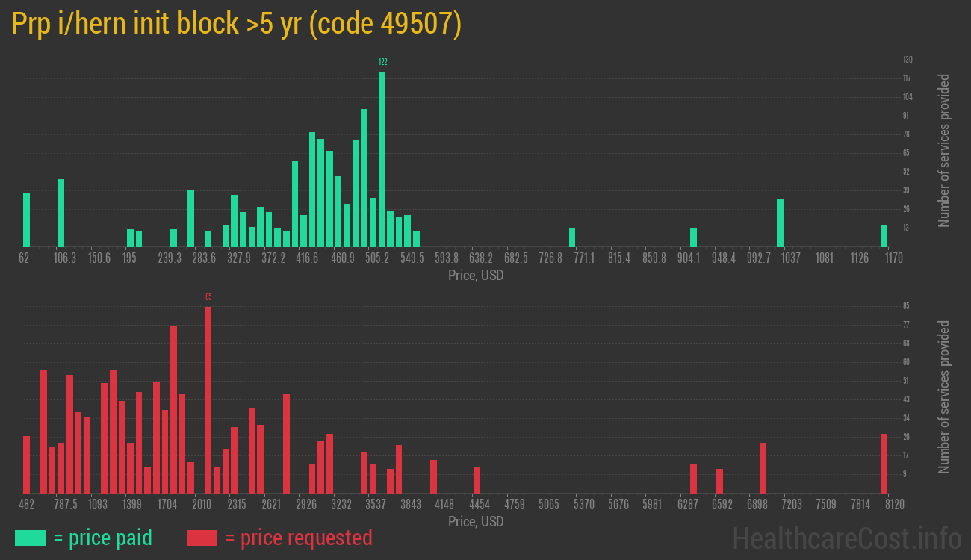Select the rightmost green bar near 1170
This screenshot has height=560, width=971.
tap(884, 236)
